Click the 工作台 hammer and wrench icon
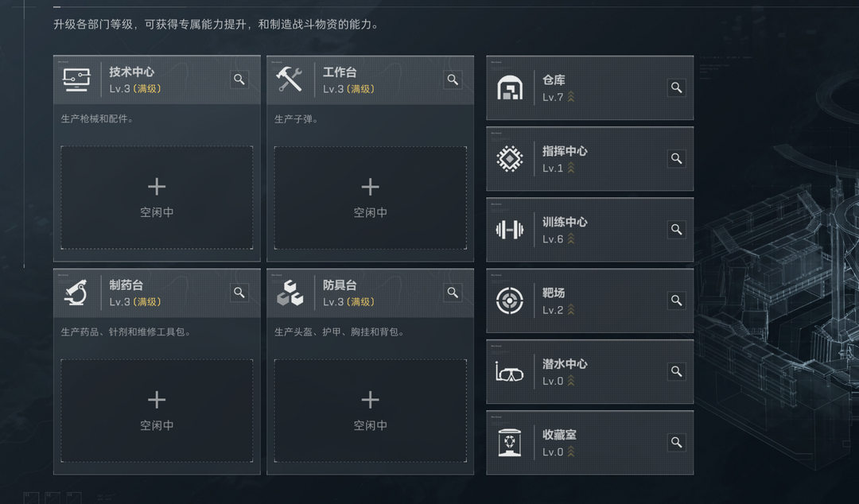The height and width of the screenshot is (504, 859). tap(290, 79)
